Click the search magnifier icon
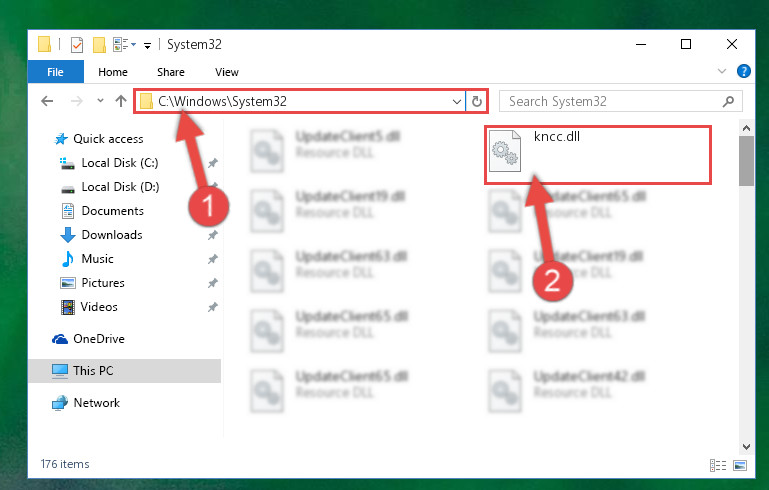 [728, 102]
